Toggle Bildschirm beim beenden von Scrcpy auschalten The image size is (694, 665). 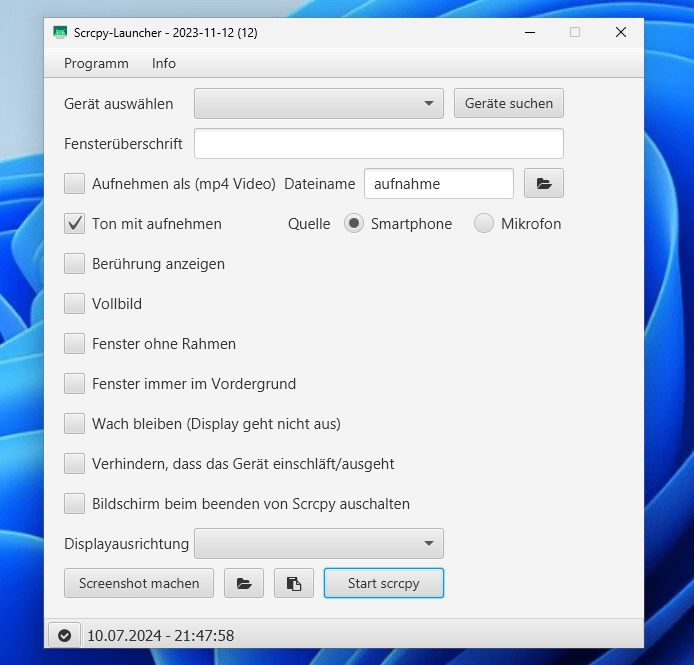(x=74, y=504)
